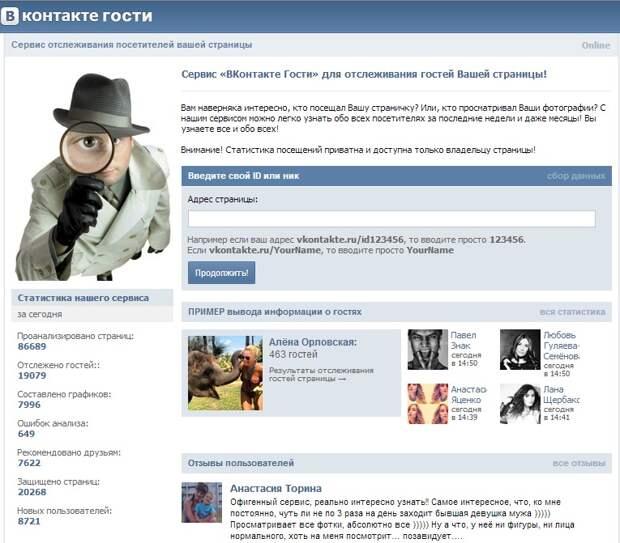620x543 pixels.
Task: Click the Продолжить! button
Action: (221, 273)
